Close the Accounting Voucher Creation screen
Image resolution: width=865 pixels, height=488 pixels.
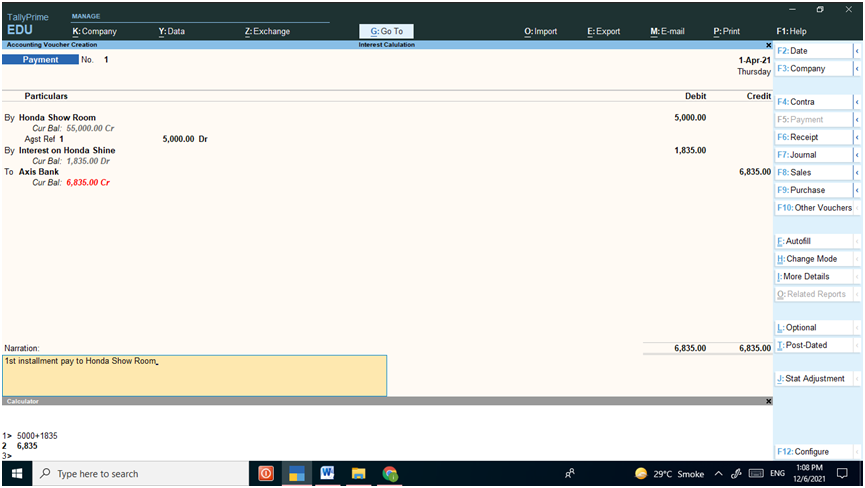pos(768,45)
